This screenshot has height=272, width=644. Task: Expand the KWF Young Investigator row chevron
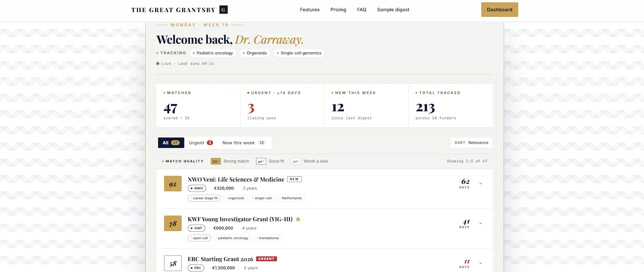click(x=481, y=223)
